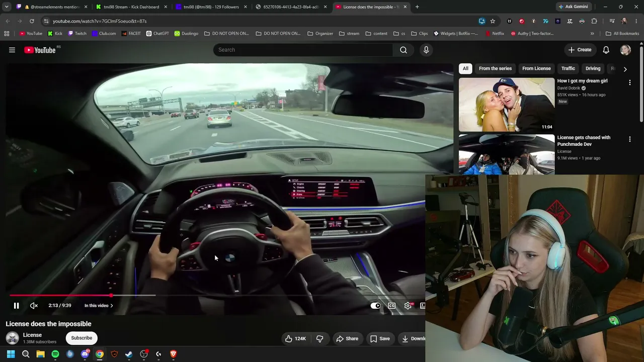Dislike the video

pos(319,338)
